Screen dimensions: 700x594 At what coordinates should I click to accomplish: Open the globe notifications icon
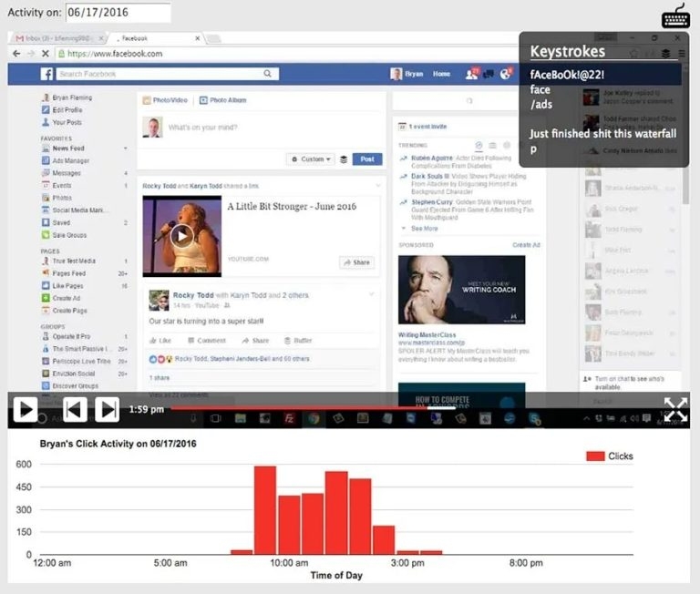[506, 74]
